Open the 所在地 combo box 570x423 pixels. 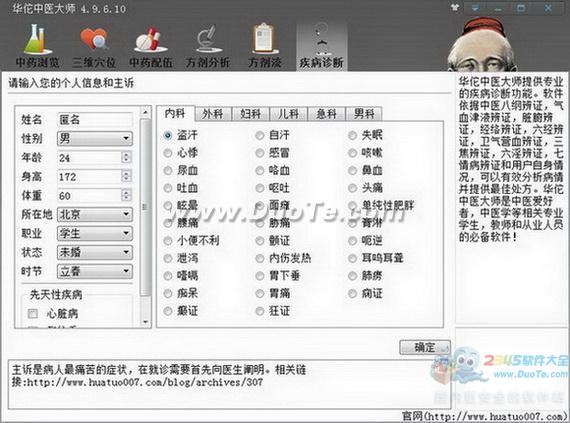(95, 214)
